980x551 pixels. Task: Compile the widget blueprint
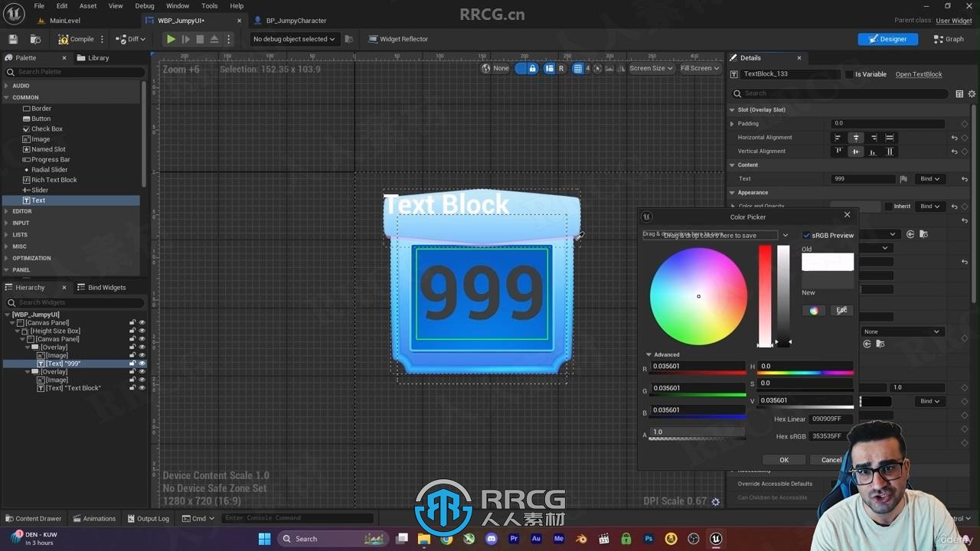coord(77,39)
